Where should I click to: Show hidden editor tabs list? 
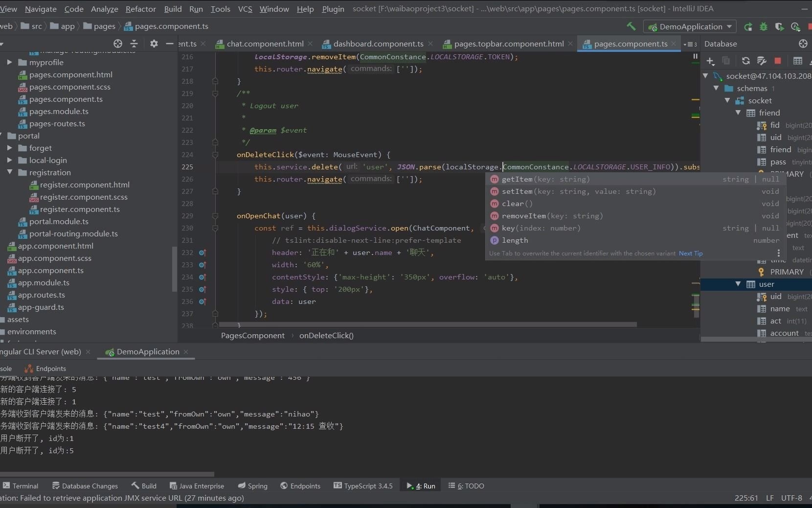[x=690, y=44]
